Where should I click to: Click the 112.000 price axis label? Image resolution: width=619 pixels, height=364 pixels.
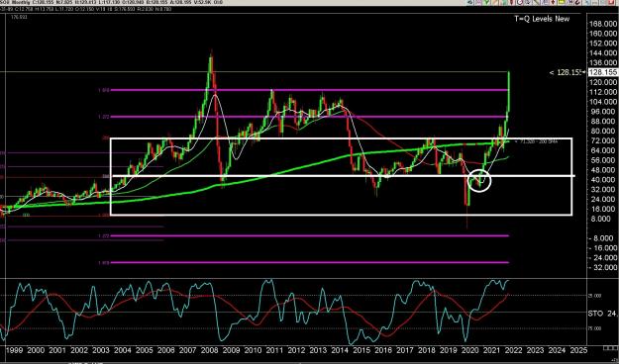603,92
